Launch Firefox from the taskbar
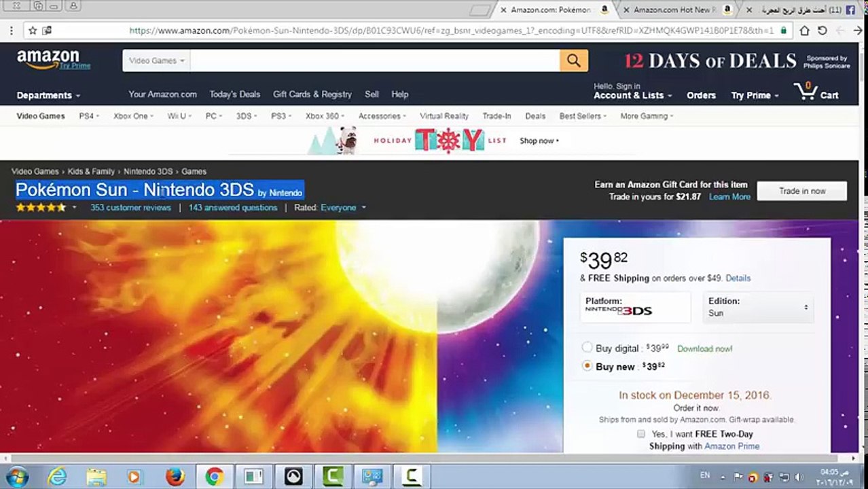868x489 pixels. click(x=175, y=477)
